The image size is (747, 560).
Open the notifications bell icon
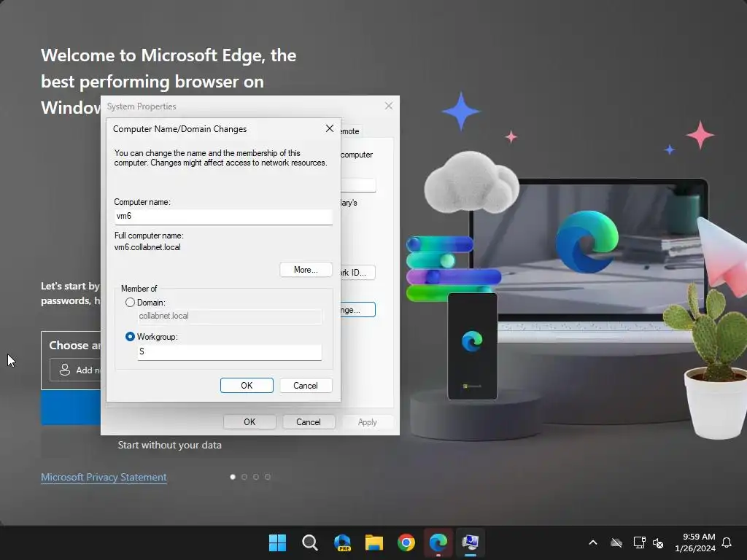[727, 542]
